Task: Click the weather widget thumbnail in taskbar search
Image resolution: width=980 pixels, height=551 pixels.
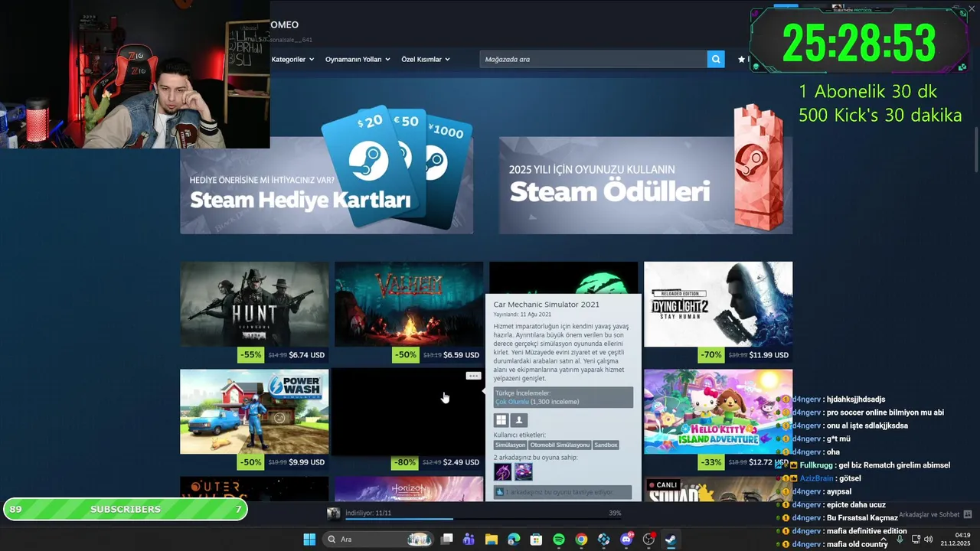Action: 420,540
